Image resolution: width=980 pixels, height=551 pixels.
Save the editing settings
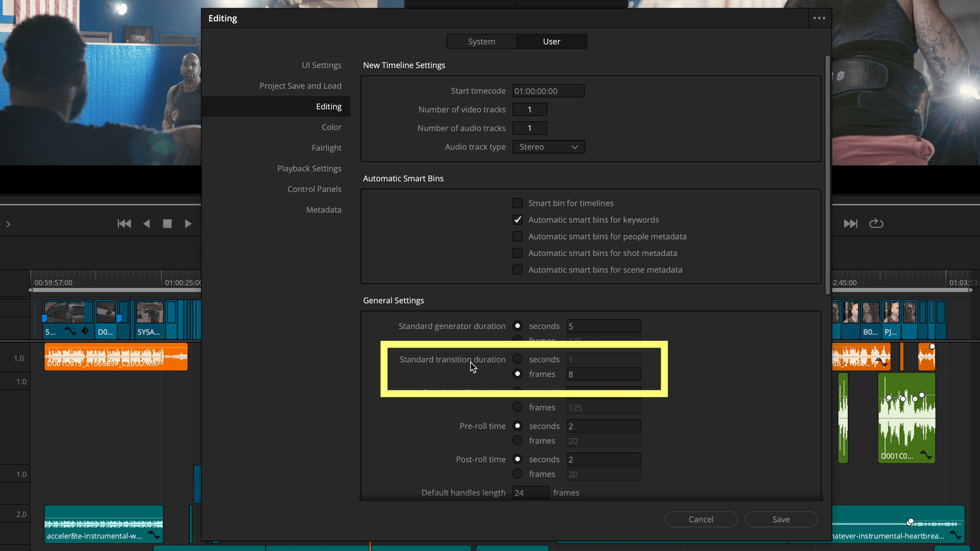coord(781,519)
